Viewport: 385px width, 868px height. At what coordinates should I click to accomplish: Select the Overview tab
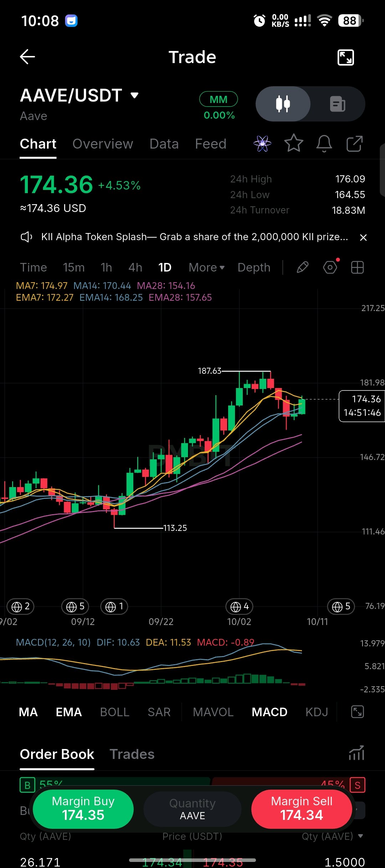103,144
